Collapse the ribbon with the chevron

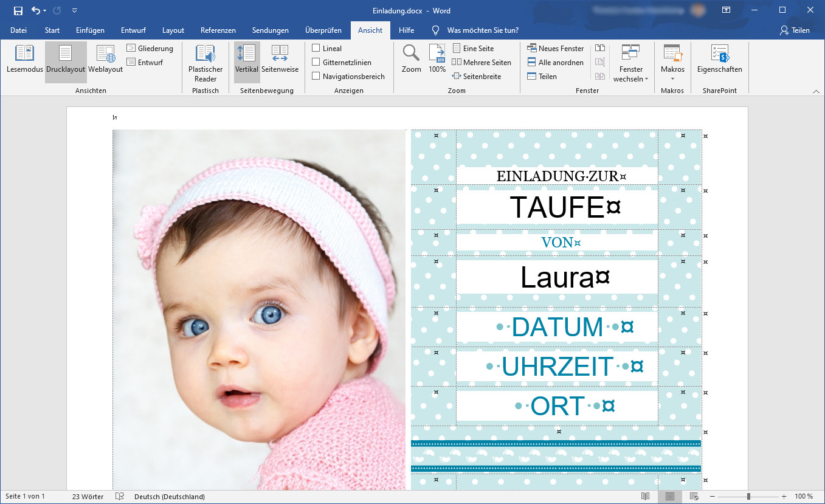[816, 91]
